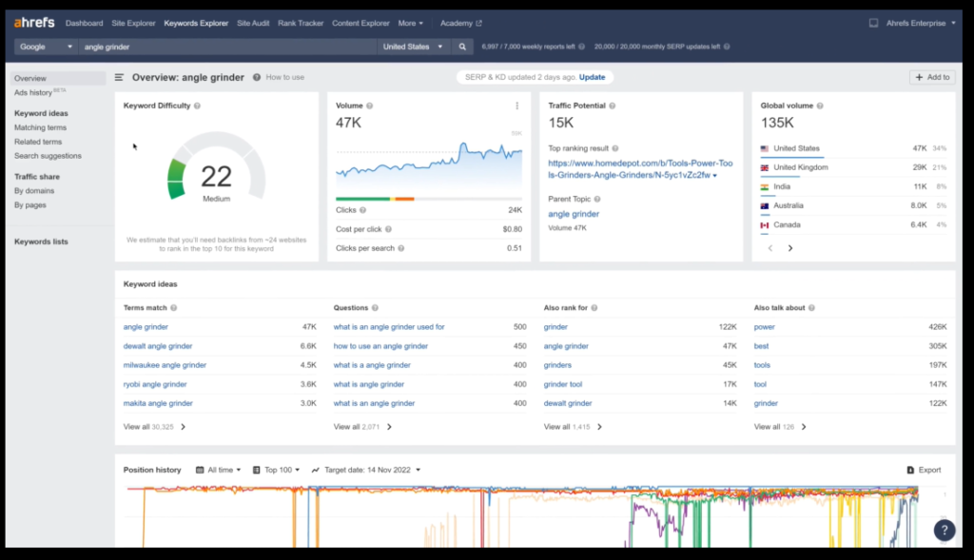The image size is (974, 560).
Task: Click the Export button
Action: click(925, 470)
